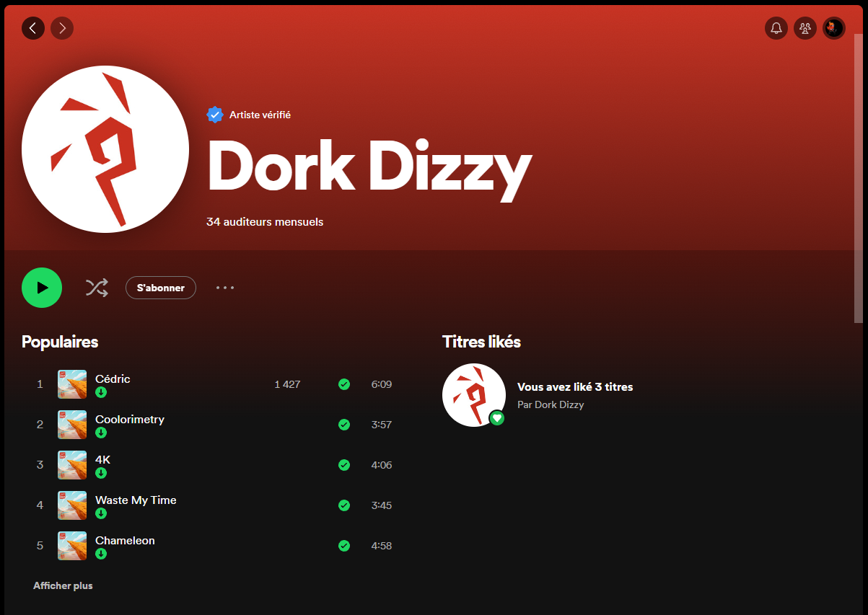Toggle shuffle playback icon

point(97,288)
